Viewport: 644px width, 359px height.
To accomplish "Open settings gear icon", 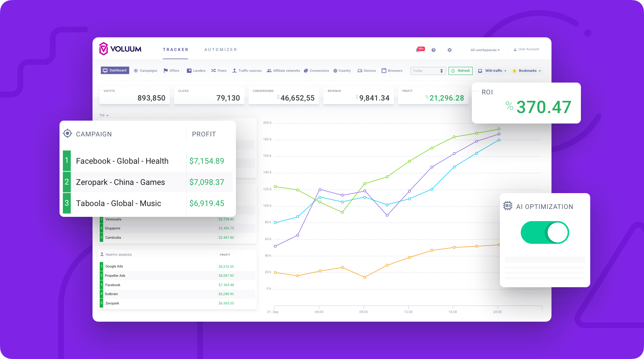I will pos(450,50).
